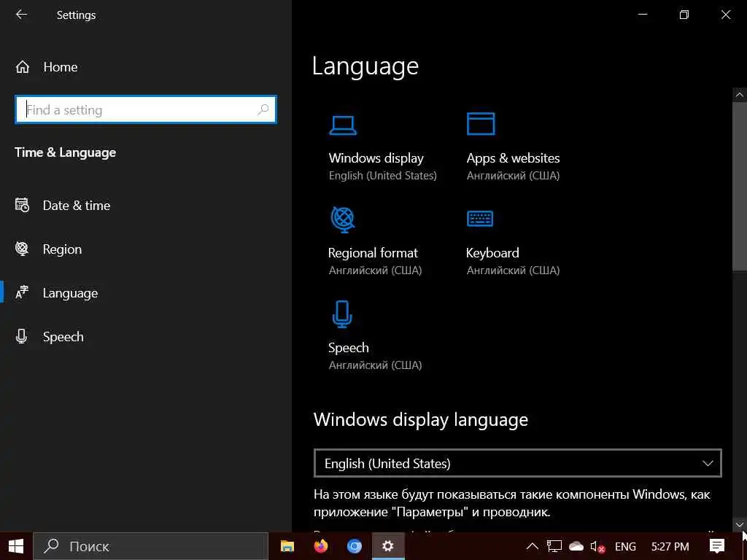Click the Date & time calendar icon

(x=22, y=205)
